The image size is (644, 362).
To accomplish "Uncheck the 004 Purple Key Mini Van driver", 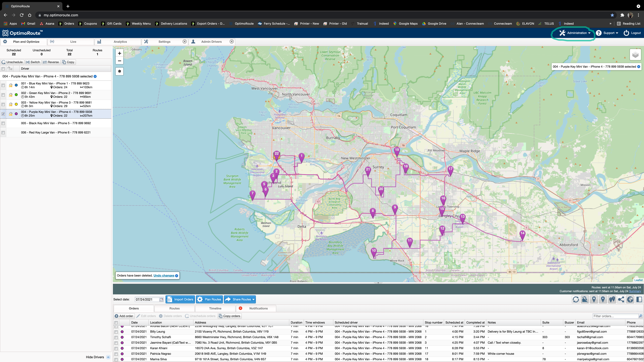I will 3,114.
